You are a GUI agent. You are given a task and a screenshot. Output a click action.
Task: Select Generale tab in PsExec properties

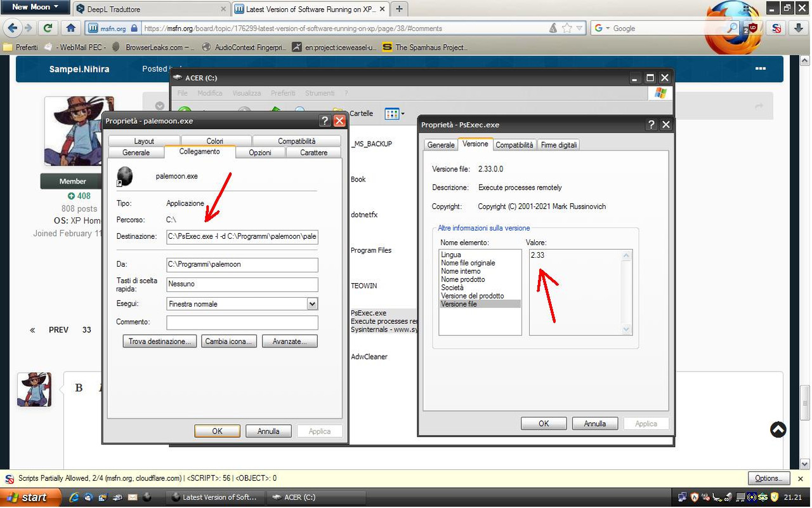point(441,145)
